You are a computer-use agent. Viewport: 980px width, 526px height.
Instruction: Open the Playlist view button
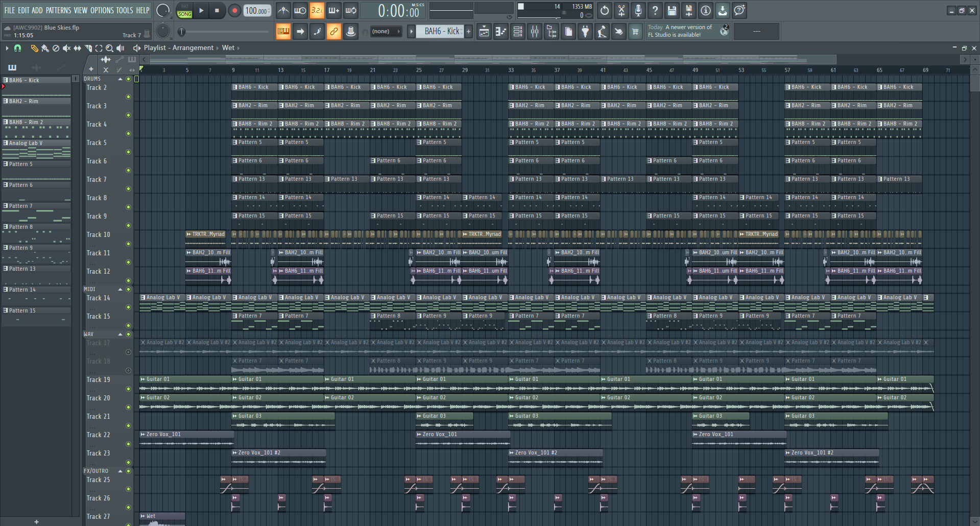[x=484, y=32]
